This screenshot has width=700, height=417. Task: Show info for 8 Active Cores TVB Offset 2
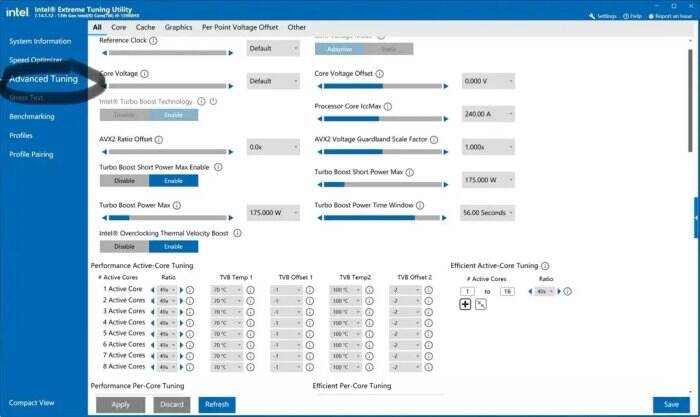429,367
